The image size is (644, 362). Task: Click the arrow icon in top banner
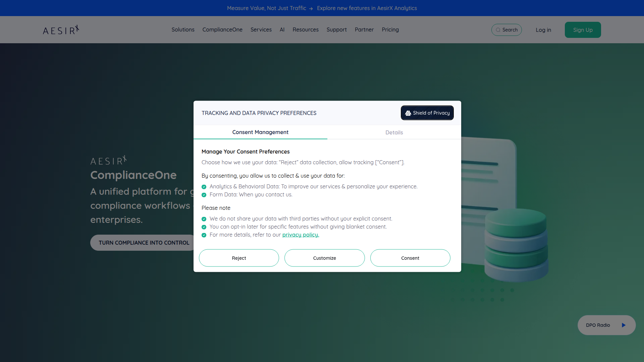pyautogui.click(x=311, y=9)
